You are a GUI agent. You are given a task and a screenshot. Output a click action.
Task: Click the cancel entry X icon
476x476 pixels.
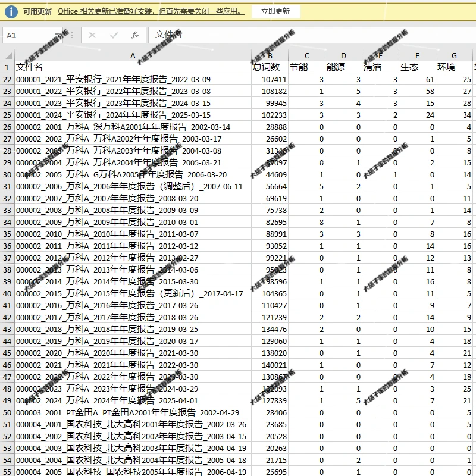[x=92, y=35]
